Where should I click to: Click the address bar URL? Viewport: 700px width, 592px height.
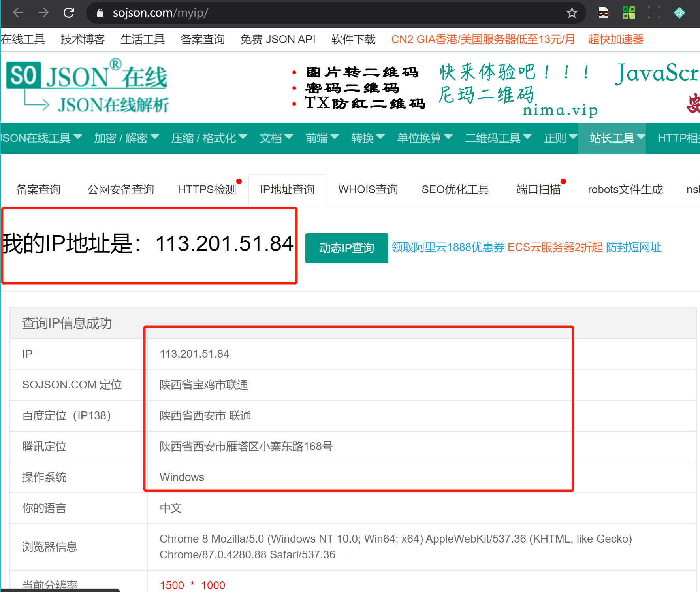160,13
